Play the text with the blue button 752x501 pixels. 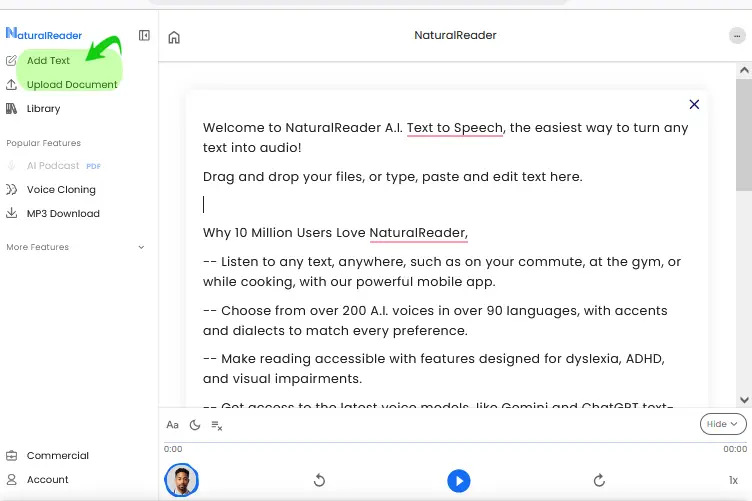459,481
